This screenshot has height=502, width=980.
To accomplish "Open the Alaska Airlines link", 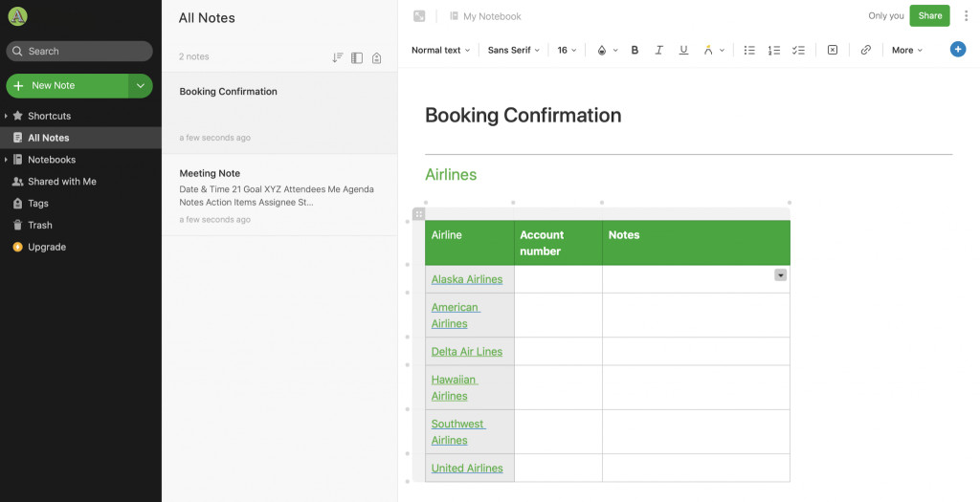I will click(467, 279).
